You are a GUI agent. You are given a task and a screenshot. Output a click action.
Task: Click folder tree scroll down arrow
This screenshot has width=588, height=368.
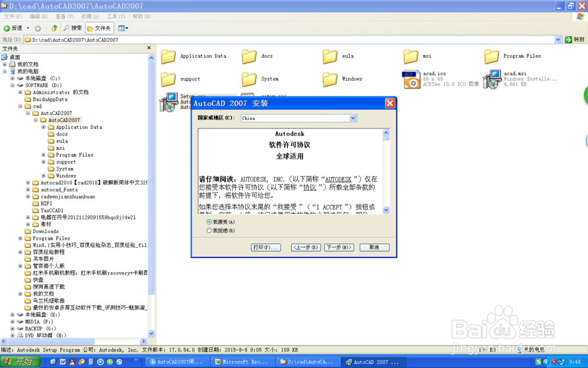point(151,333)
